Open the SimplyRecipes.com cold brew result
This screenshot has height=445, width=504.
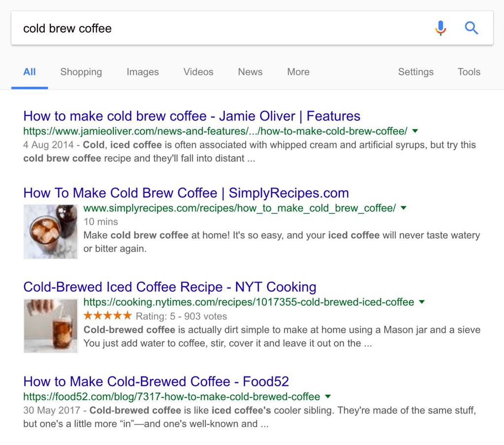coord(186,193)
